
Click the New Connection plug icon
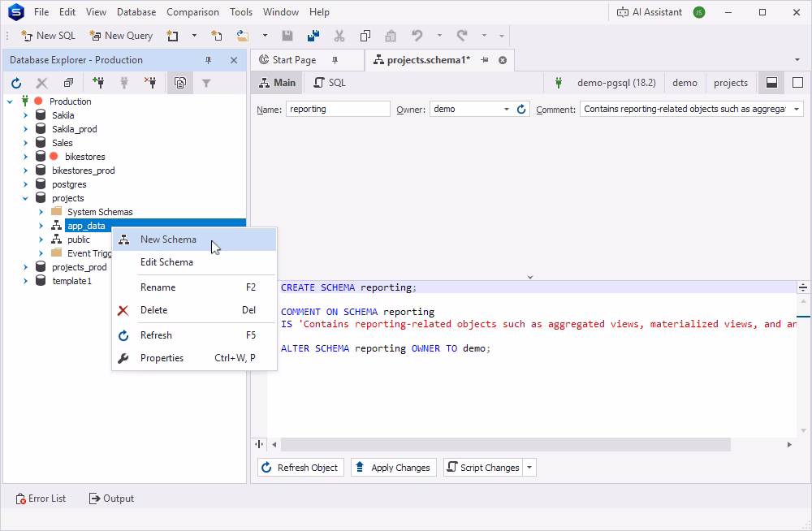point(98,83)
